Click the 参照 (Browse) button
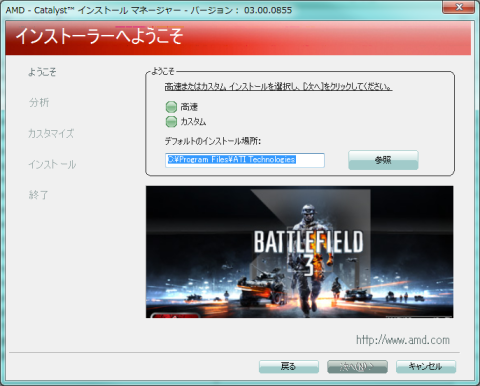 click(x=383, y=160)
